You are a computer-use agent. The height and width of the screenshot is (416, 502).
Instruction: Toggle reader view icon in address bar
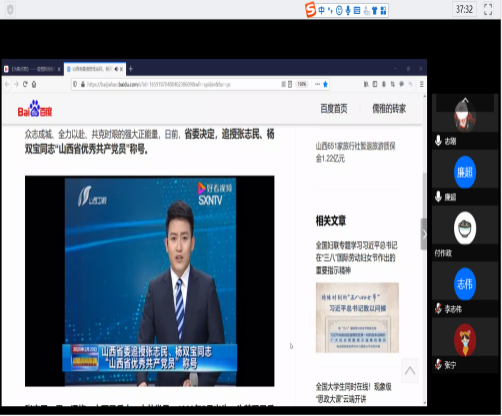click(290, 84)
